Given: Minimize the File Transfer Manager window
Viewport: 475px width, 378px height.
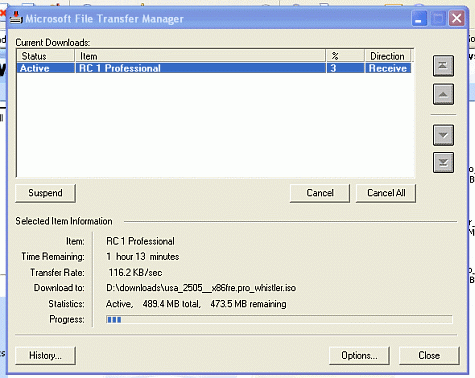Looking at the screenshot, I should [x=419, y=18].
